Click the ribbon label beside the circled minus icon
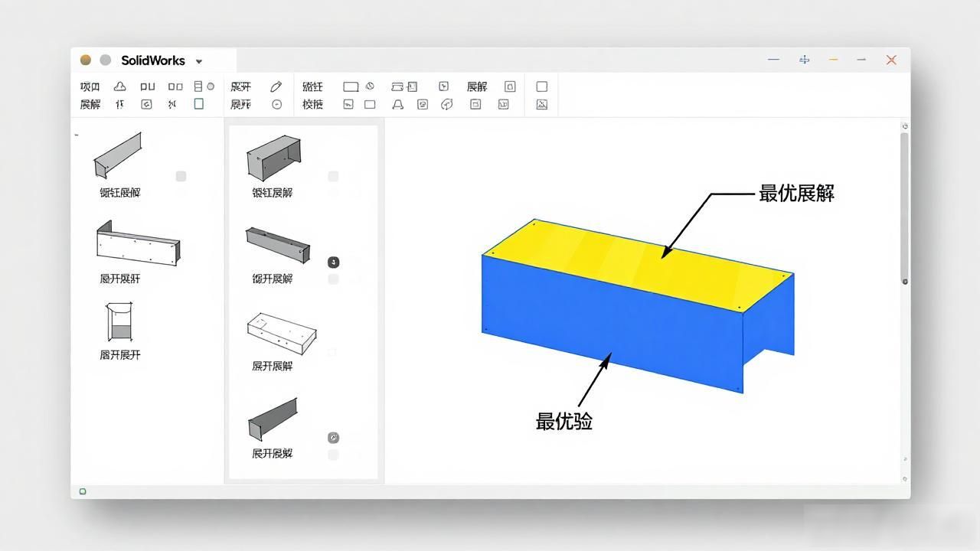980x551 pixels. (240, 104)
